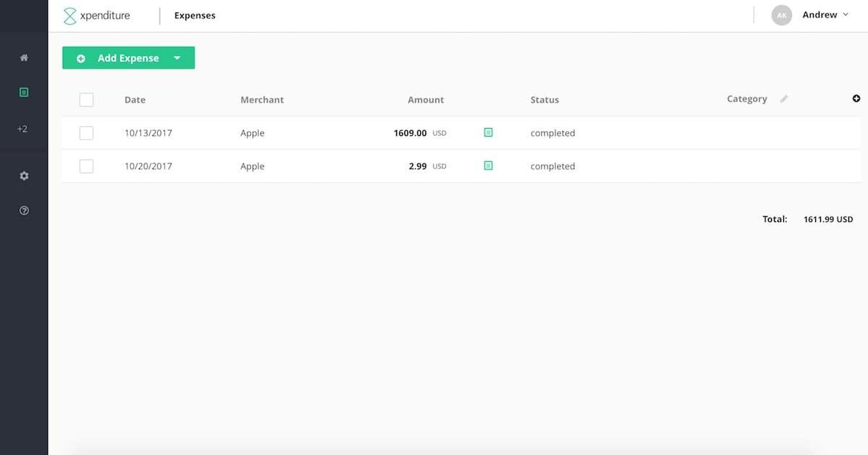
Task: Click the 10/20/2017 date cell
Action: [x=148, y=166]
